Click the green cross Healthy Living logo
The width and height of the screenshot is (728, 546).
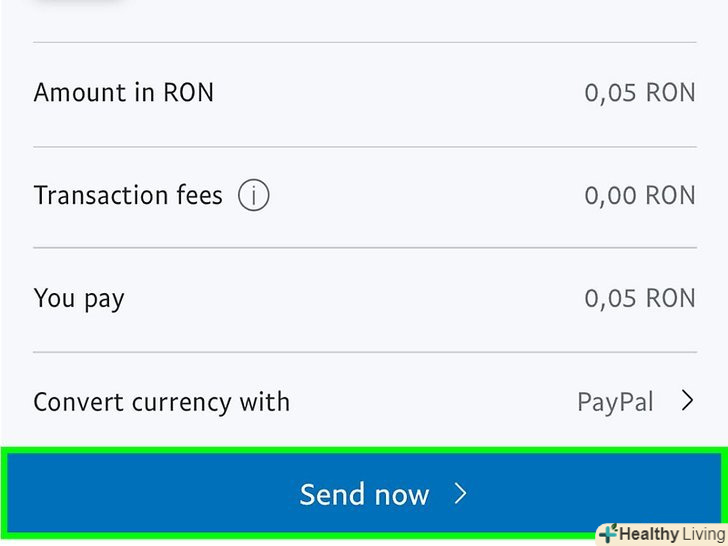pyautogui.click(x=608, y=534)
